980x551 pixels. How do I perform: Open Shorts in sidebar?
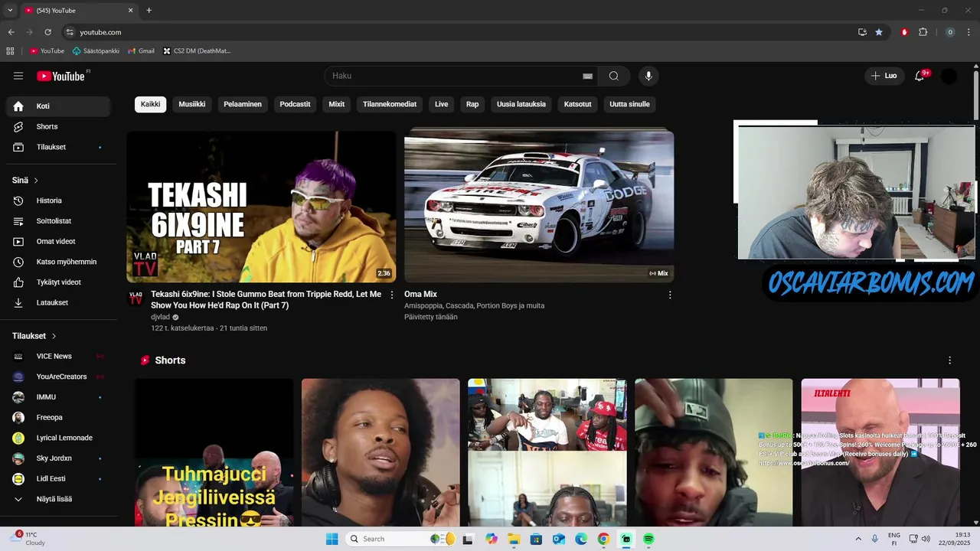click(x=58, y=126)
